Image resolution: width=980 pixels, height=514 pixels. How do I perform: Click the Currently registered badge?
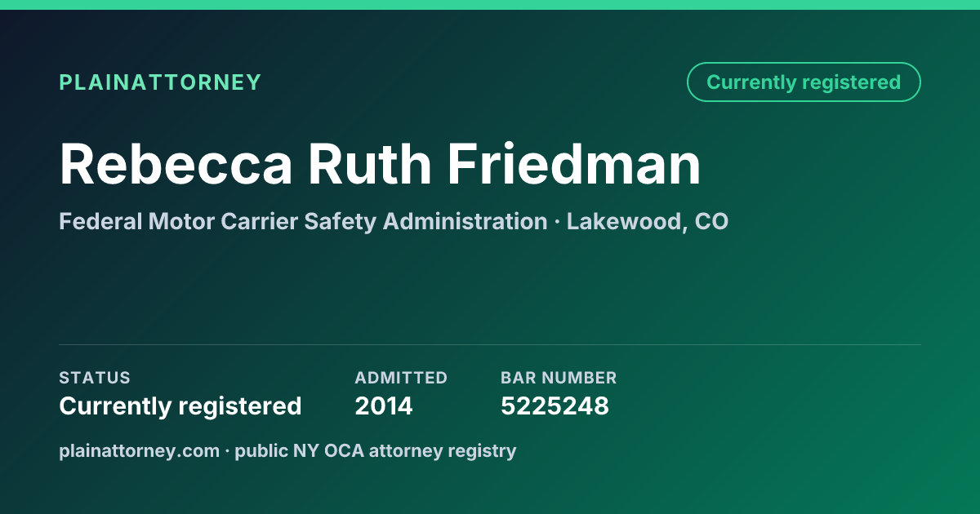click(804, 82)
